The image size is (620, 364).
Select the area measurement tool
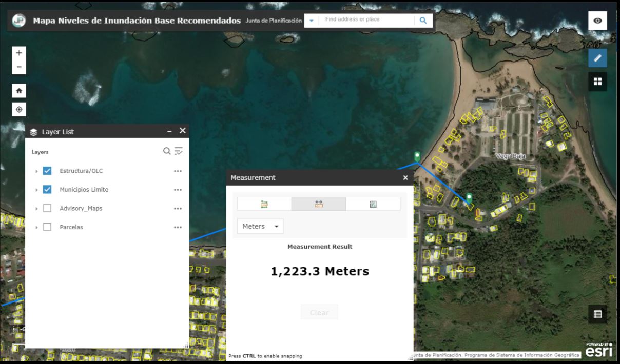[x=264, y=204]
